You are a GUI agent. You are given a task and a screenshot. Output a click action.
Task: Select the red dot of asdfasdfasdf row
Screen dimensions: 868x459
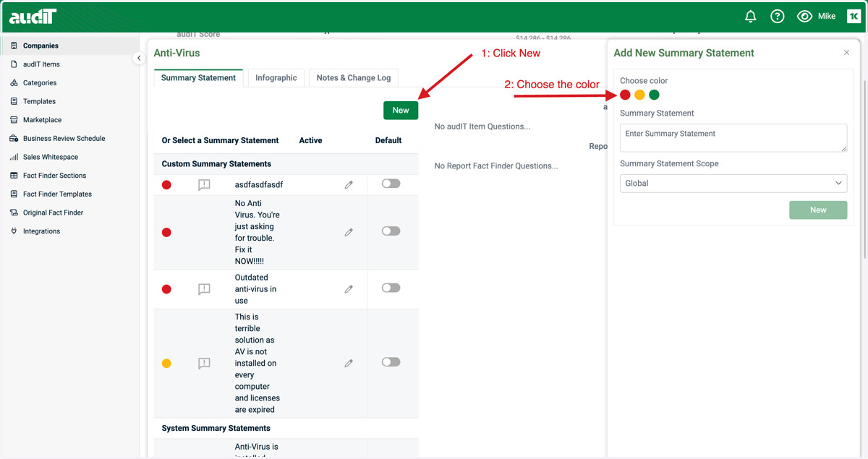(166, 185)
